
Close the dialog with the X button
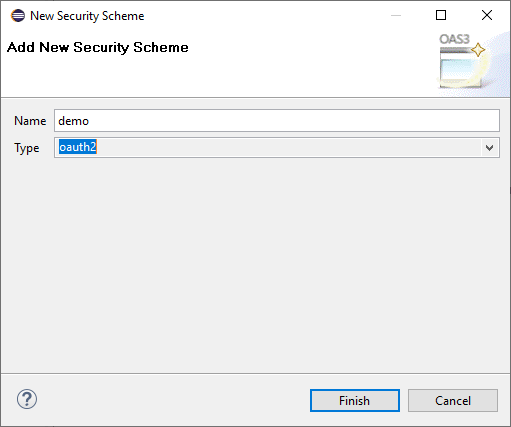(x=487, y=15)
